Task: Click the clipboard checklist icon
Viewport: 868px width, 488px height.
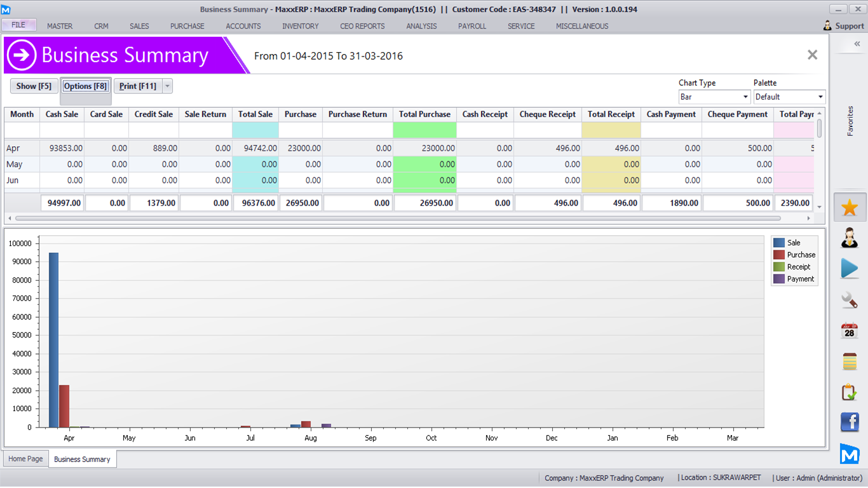Action: click(x=850, y=392)
